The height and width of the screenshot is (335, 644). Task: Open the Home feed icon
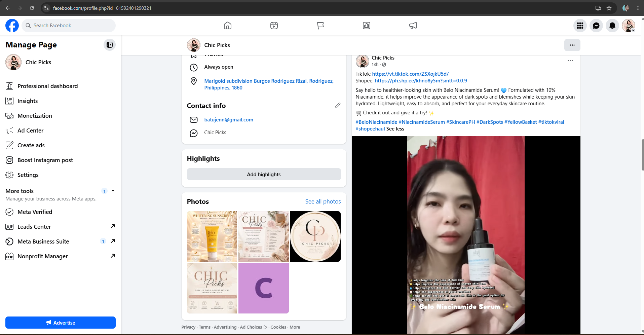click(x=228, y=26)
